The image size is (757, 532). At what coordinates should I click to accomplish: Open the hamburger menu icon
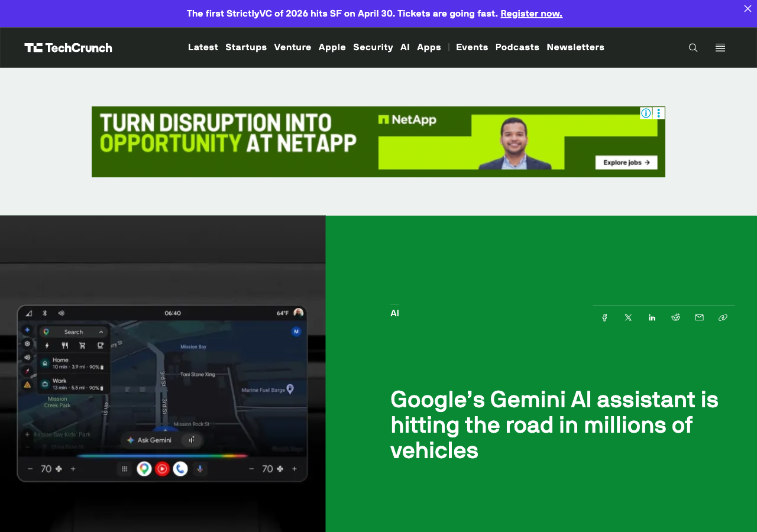click(720, 48)
